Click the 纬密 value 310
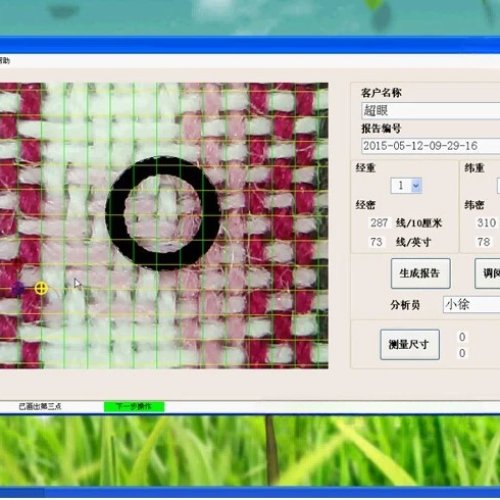 (x=486, y=223)
